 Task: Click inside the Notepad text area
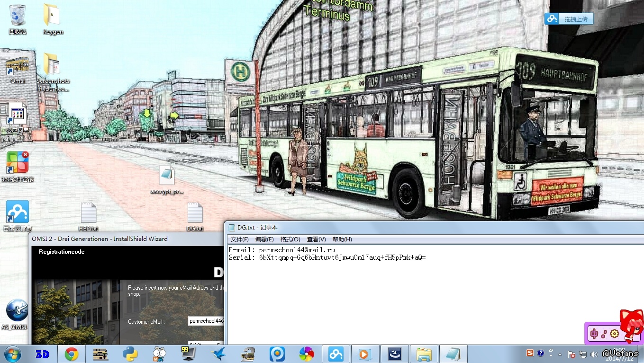[426, 298]
